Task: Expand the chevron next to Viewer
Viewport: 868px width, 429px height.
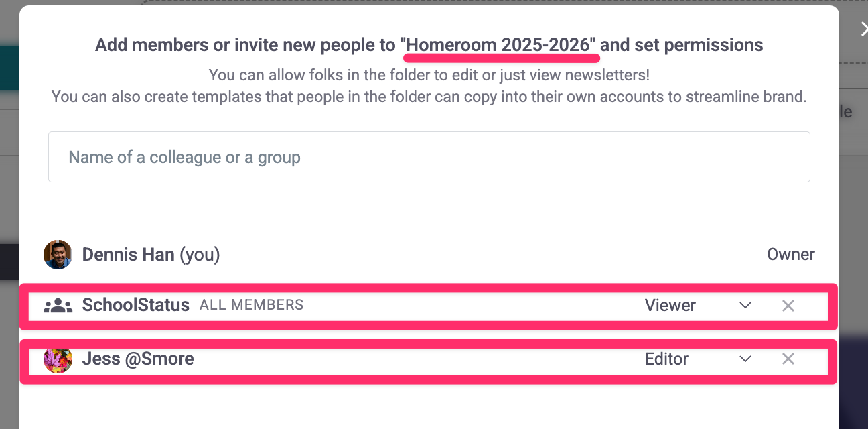Action: pyautogui.click(x=745, y=306)
